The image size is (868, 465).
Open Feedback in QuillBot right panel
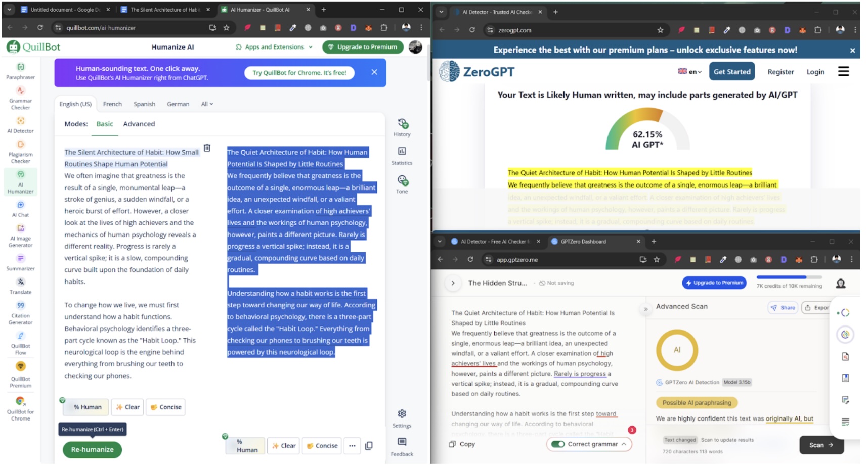point(402,447)
